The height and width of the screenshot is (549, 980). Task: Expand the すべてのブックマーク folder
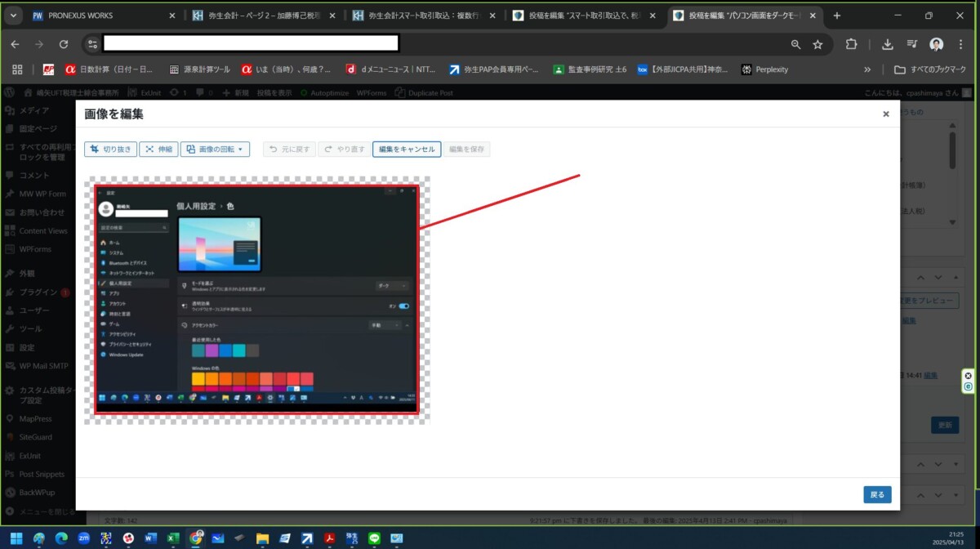(x=931, y=69)
